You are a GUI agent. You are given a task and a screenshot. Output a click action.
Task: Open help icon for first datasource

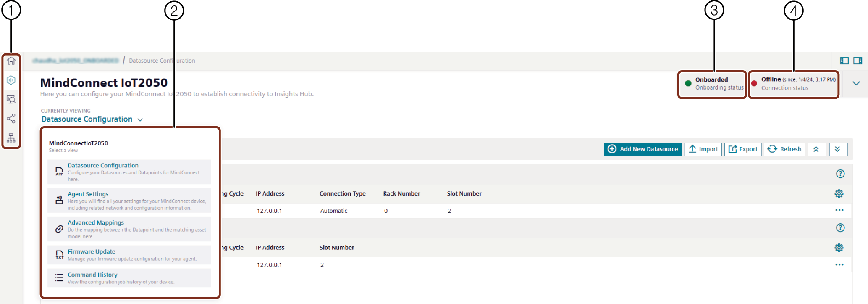(840, 174)
